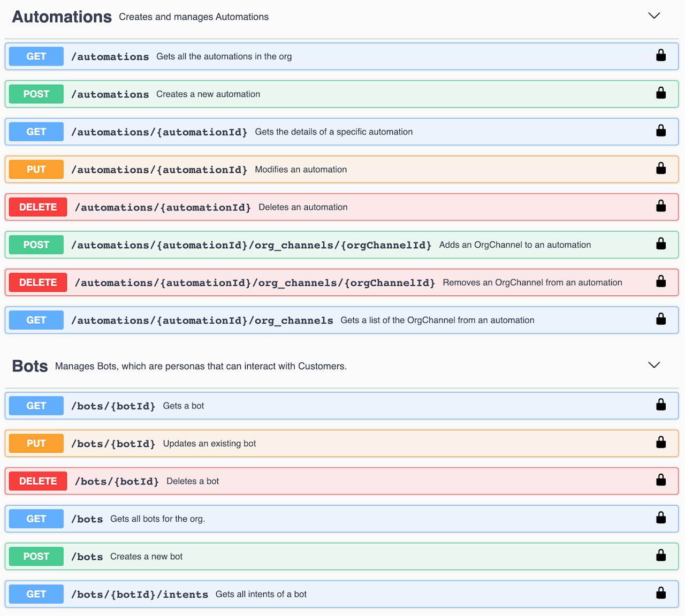This screenshot has width=685, height=616.
Task: Open the Bots section heading
Action: pos(30,367)
